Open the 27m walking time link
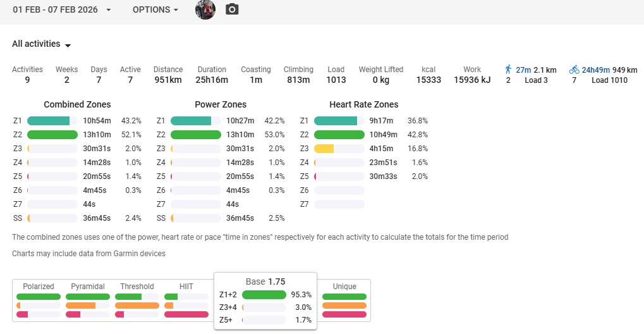This screenshot has height=334, width=644. (x=523, y=70)
